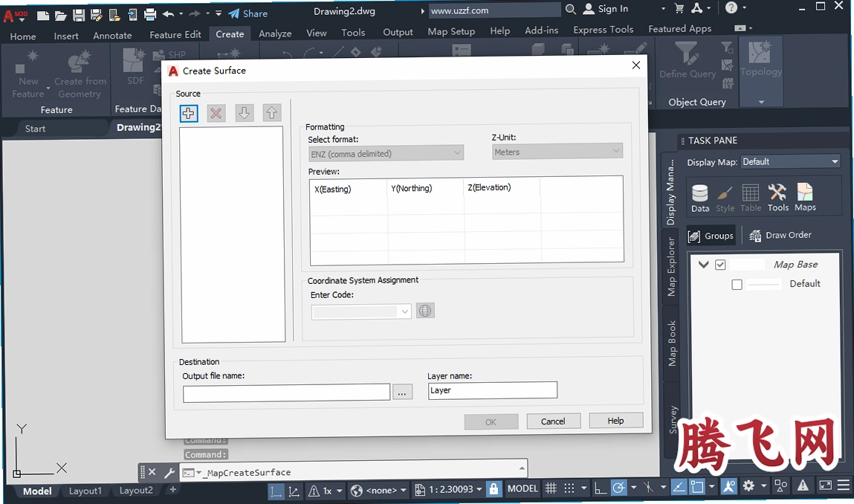Switch to the Home ribbon tab
The width and height of the screenshot is (854, 504).
tap(23, 36)
